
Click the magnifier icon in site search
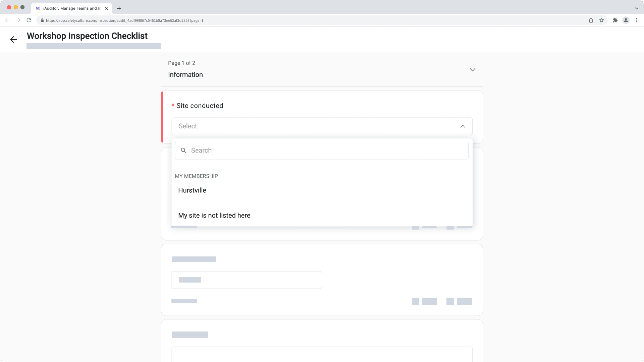coord(183,150)
